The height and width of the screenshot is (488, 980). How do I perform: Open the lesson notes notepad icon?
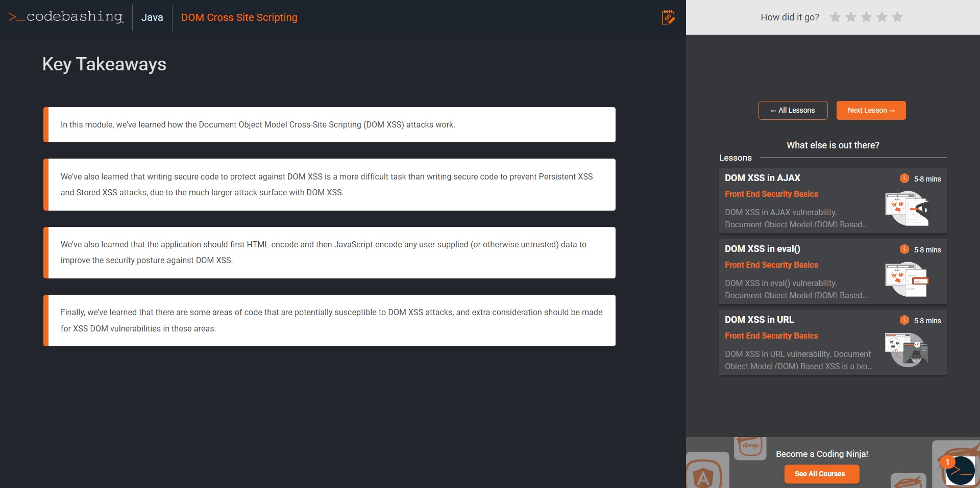tap(669, 17)
